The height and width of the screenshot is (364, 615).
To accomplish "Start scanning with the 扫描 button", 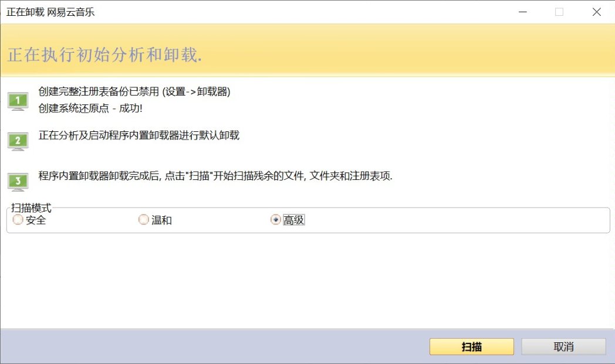I will pos(471,347).
